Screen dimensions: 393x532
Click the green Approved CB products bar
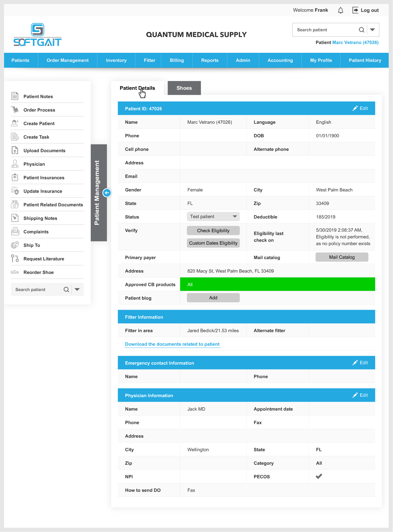click(x=277, y=284)
